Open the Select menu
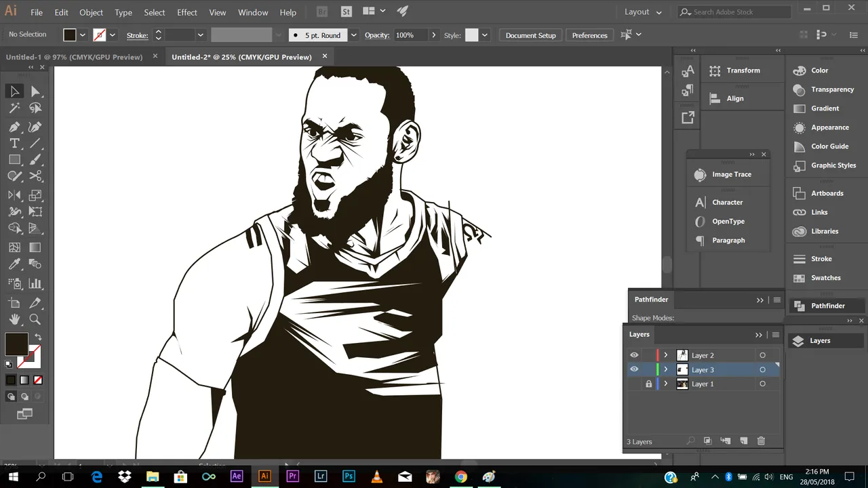 point(155,12)
